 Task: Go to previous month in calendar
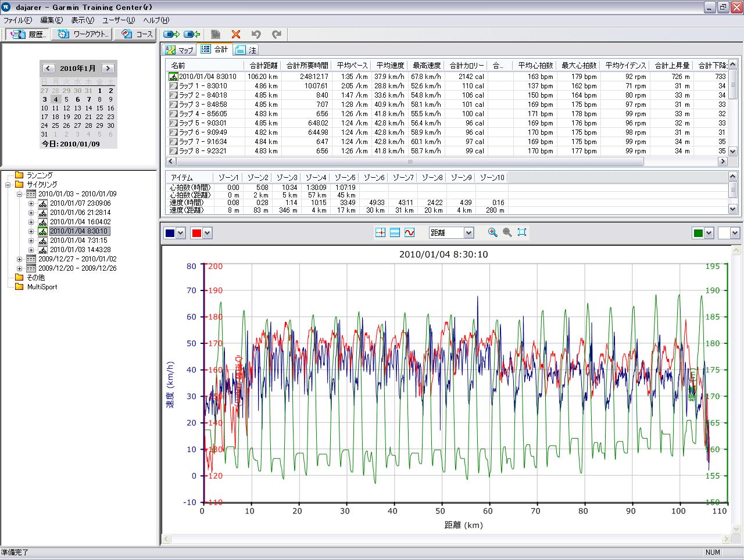click(x=49, y=69)
